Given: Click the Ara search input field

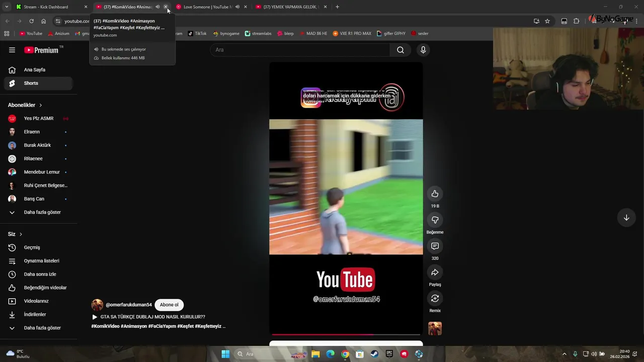Looking at the screenshot, I should pos(300,50).
